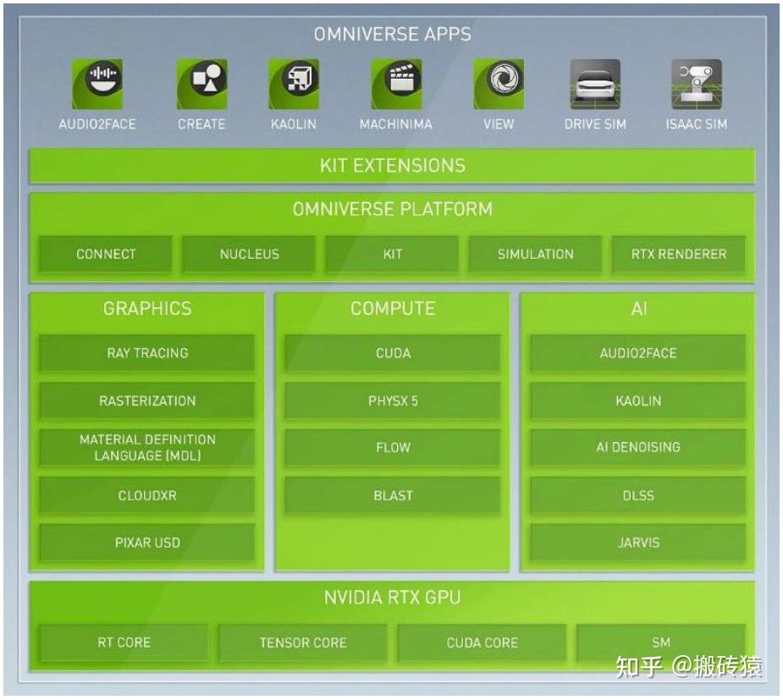Switch to the COMPUTE section header

pyautogui.click(x=391, y=309)
